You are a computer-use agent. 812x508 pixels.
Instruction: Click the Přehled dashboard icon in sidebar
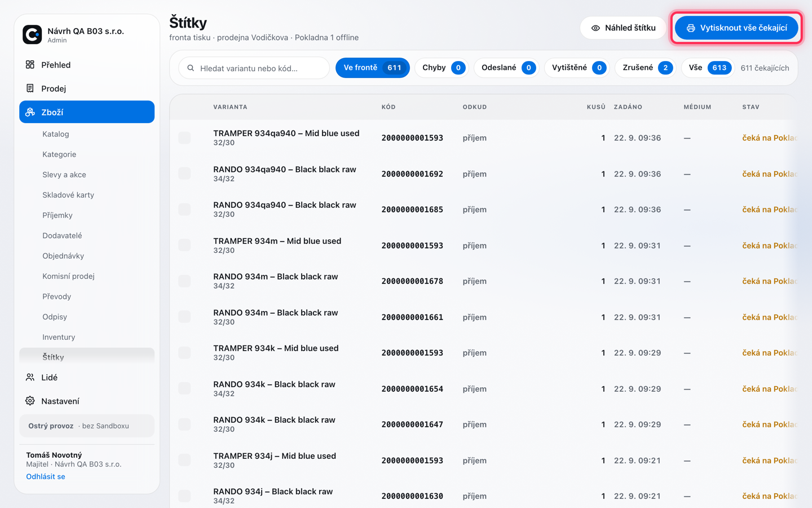[30, 64]
